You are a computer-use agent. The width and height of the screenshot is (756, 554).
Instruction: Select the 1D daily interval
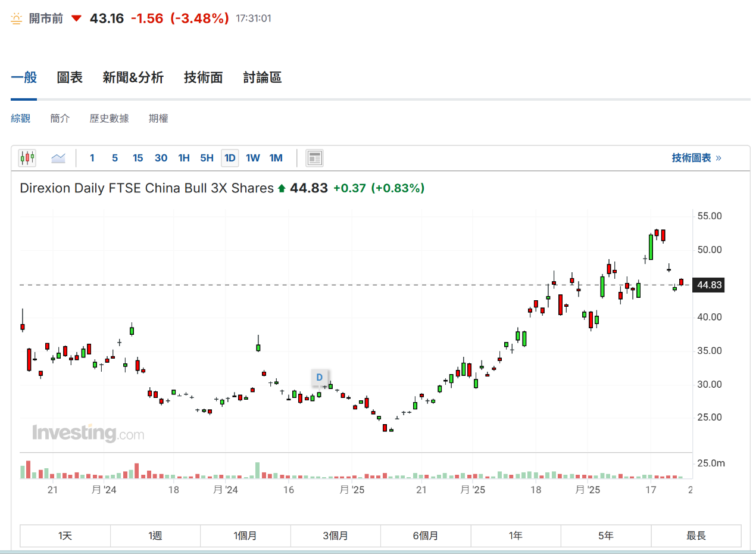(230, 158)
